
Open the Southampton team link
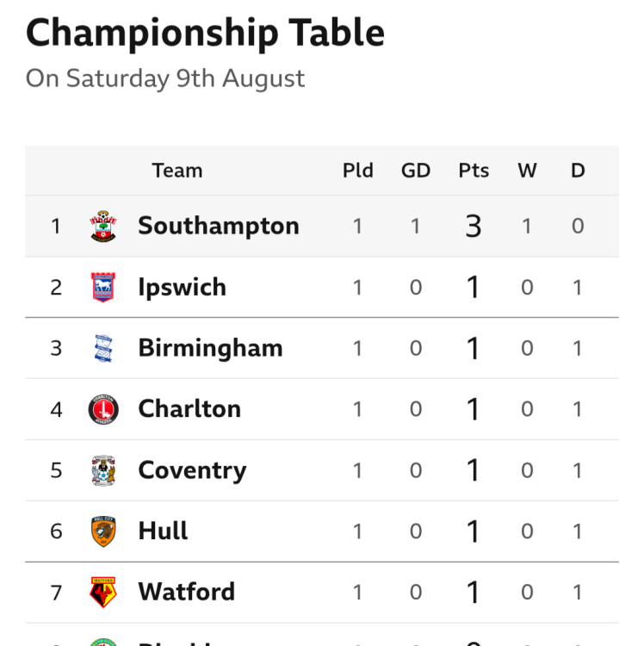pyautogui.click(x=219, y=226)
